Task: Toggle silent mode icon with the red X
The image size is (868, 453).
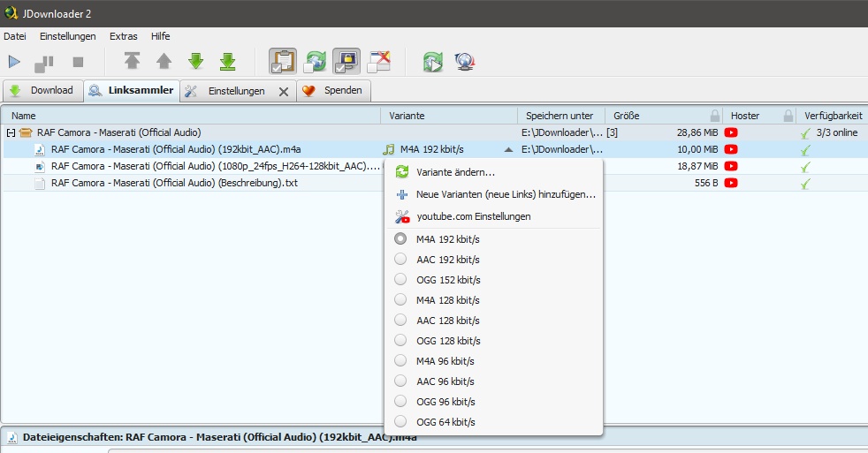Action: 379,62
